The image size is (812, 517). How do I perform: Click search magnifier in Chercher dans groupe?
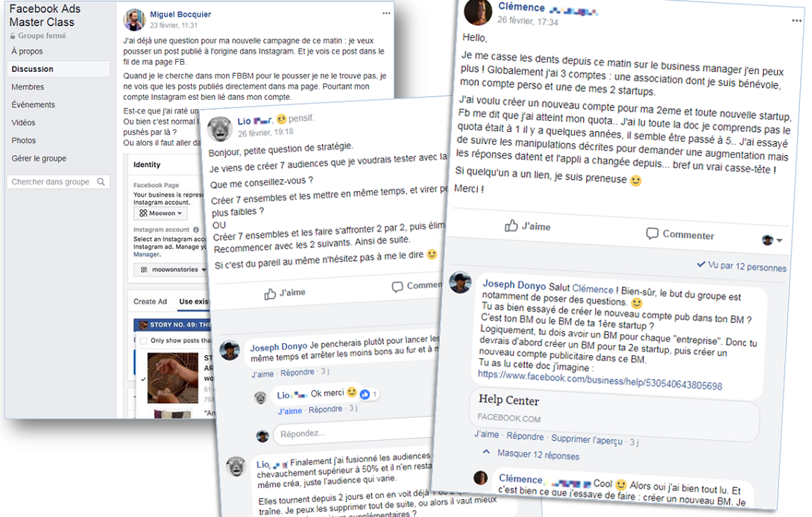(x=101, y=182)
